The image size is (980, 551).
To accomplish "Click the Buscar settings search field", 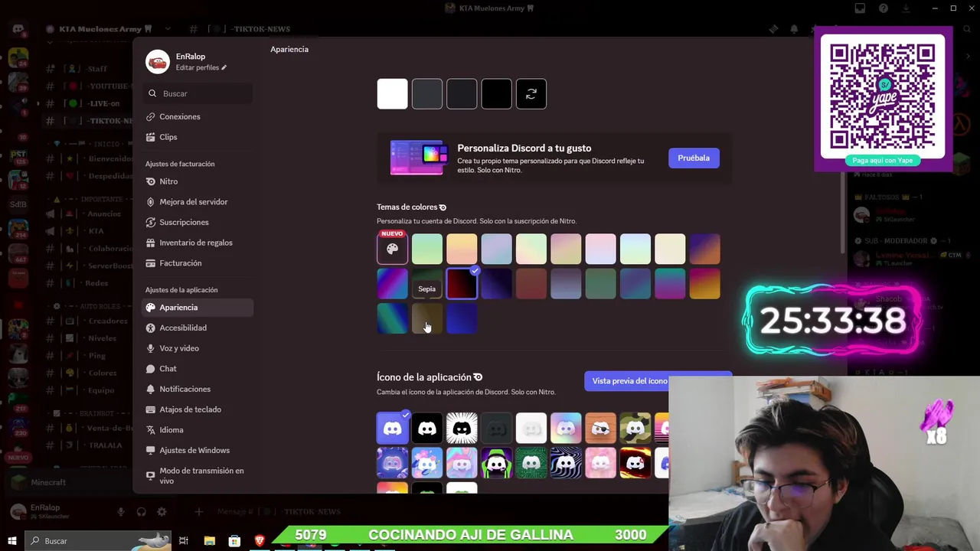I will (199, 93).
